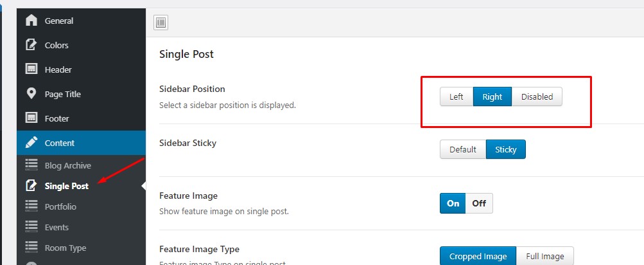Set Sidebar Sticky to Sticky
Image resolution: width=644 pixels, height=265 pixels.
click(506, 149)
